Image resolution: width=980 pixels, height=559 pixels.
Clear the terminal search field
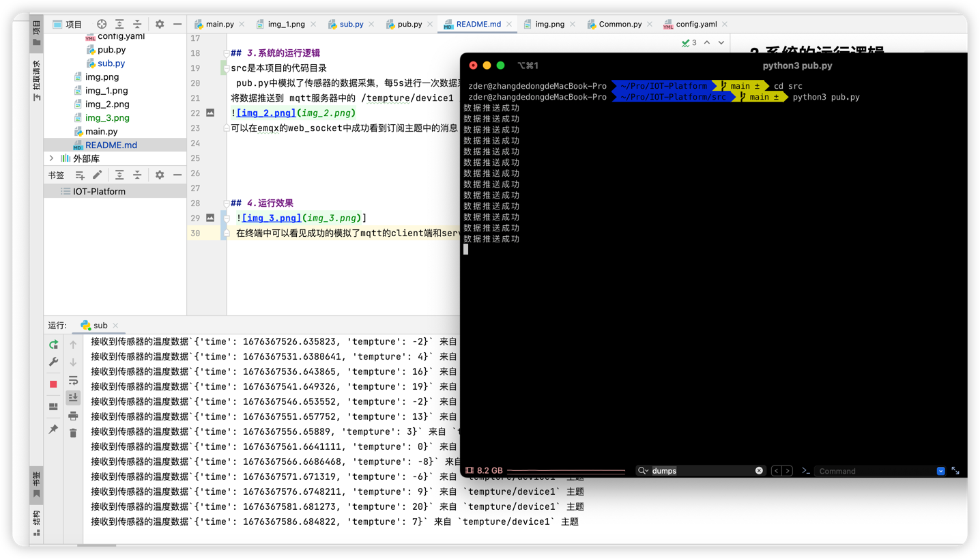[x=759, y=471]
